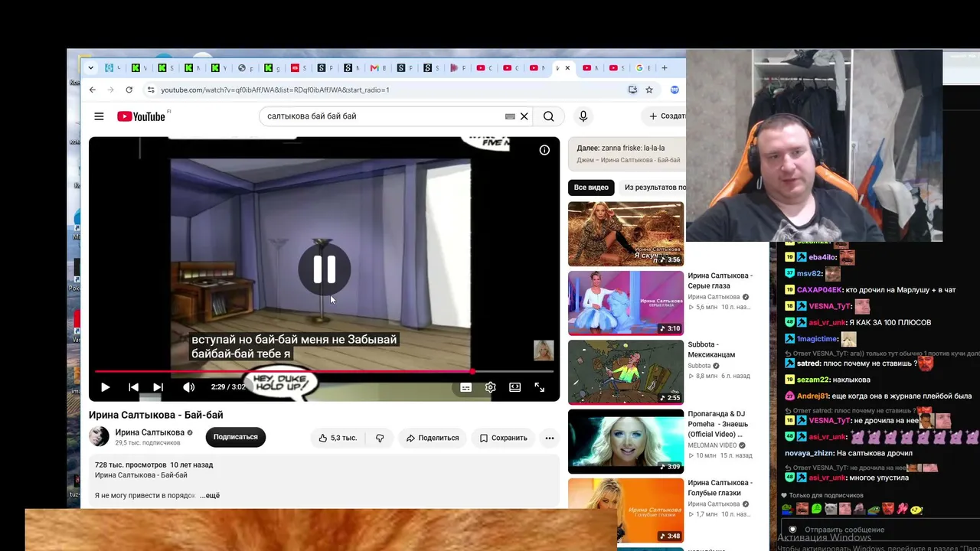This screenshot has width=980, height=551.
Task: Reload the YouTube page
Action: (129, 90)
